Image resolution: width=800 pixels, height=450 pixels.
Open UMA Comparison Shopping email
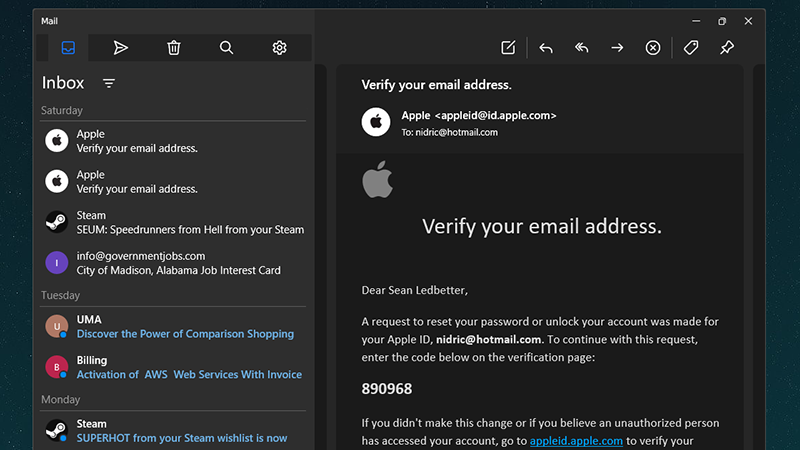[173, 327]
